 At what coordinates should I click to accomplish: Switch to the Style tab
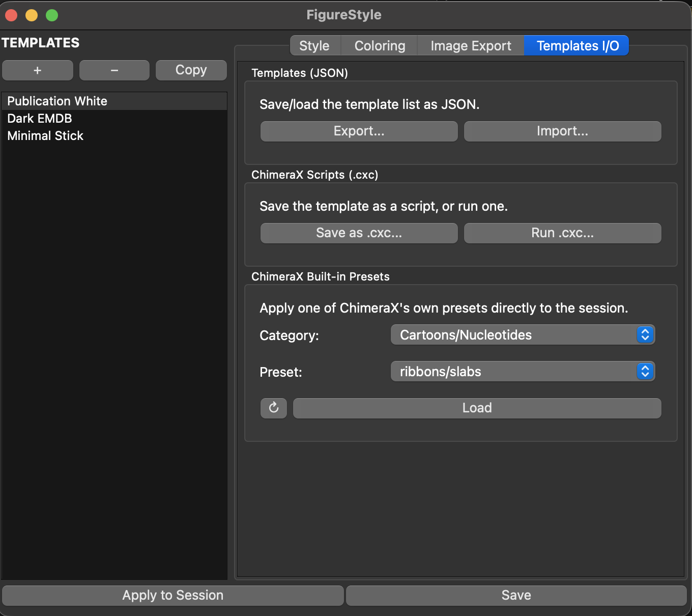[x=314, y=46]
